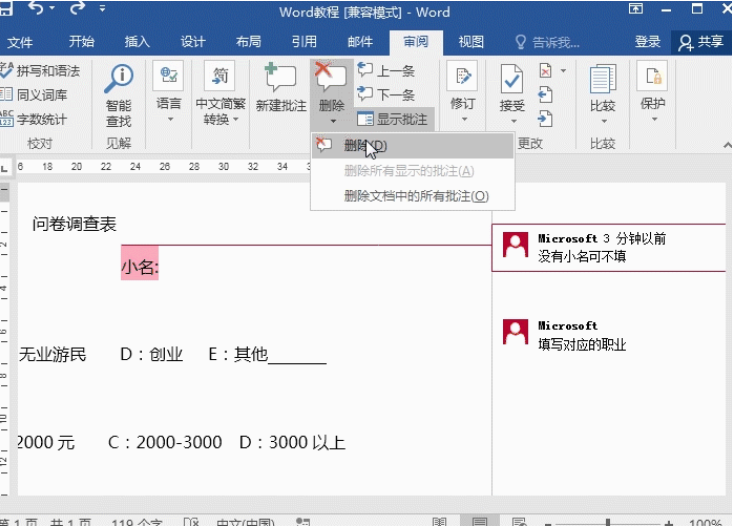Click the 登录 sign-in link
The height and width of the screenshot is (530, 732).
click(x=648, y=42)
